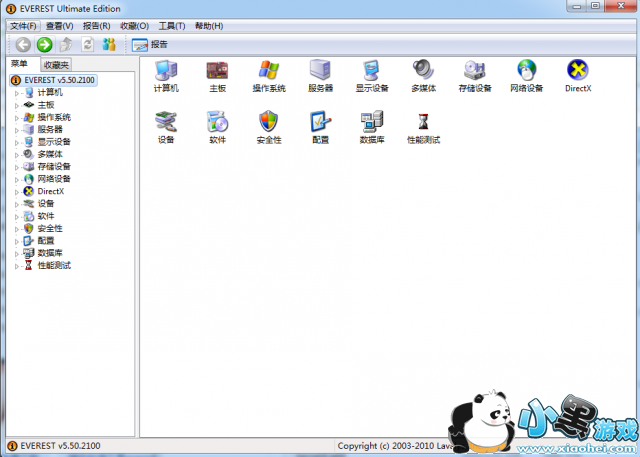This screenshot has height=457, width=640.
Task: Open the 查看(V) menu
Action: 60,26
